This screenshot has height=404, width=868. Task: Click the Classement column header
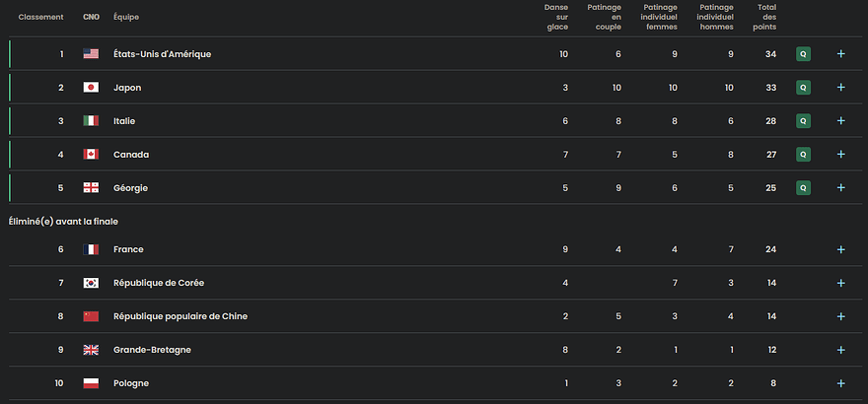(40, 17)
